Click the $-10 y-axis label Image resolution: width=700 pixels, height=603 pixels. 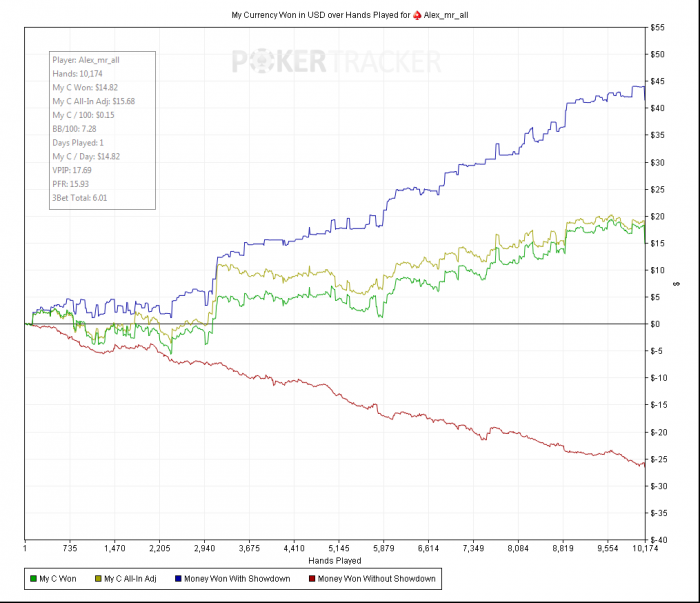[659, 378]
